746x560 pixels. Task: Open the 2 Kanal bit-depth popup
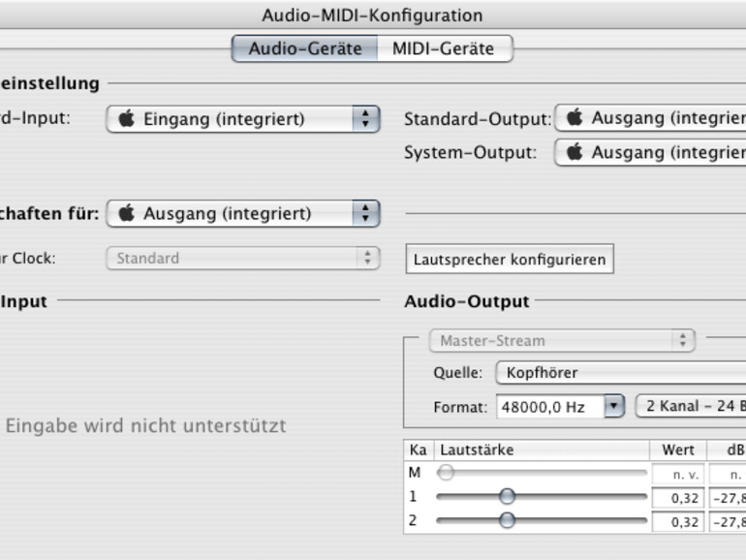[690, 407]
